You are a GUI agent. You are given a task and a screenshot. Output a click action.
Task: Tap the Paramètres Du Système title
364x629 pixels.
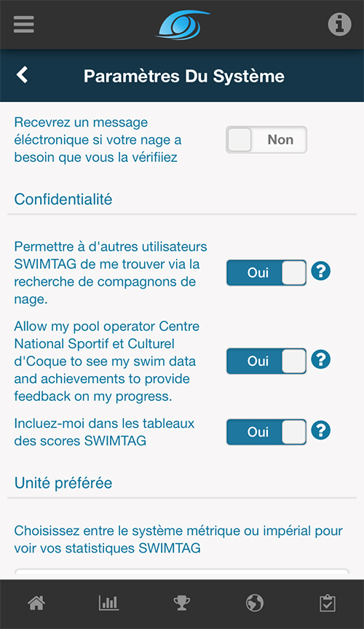point(184,76)
